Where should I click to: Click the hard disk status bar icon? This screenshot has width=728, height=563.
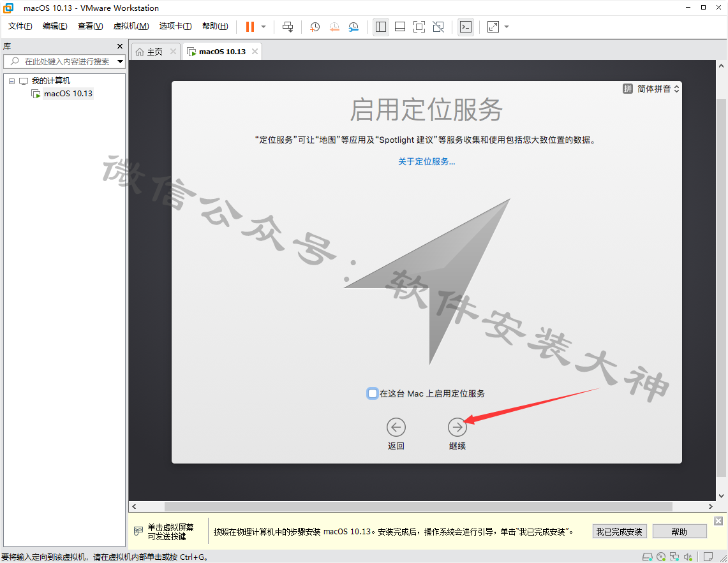[x=647, y=557]
